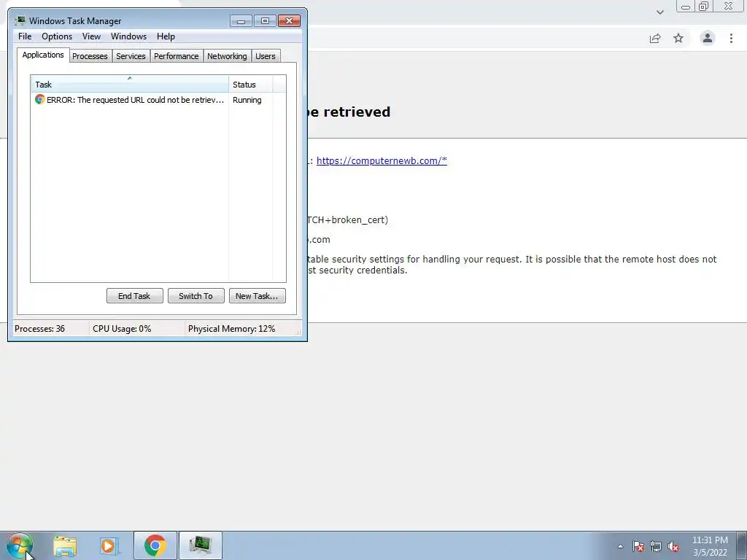Switch to the Networking tab
This screenshot has height=560, width=747.
coord(227,56)
